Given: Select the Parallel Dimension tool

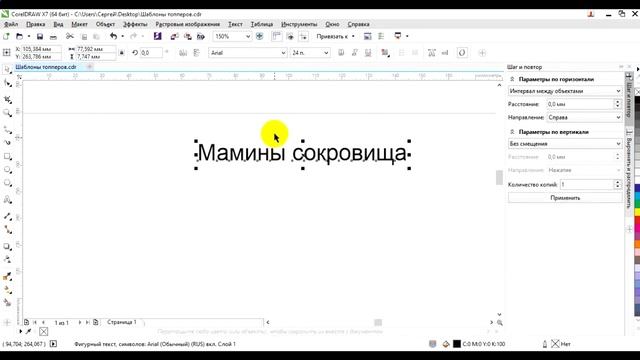Looking at the screenshot, I should 7,216.
